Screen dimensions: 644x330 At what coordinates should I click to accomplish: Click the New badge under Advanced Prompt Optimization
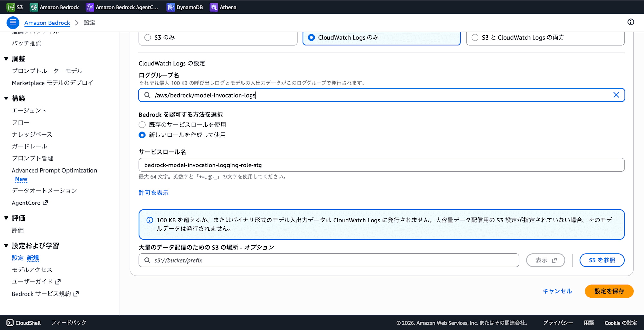click(x=21, y=179)
